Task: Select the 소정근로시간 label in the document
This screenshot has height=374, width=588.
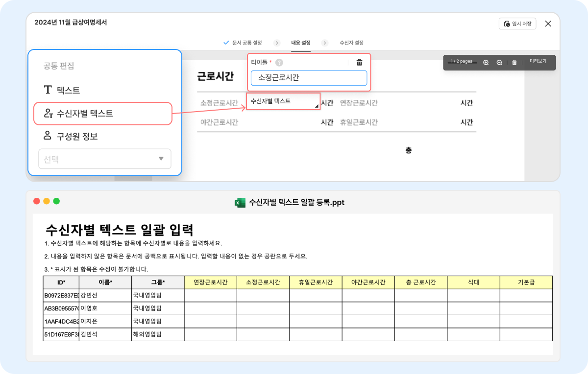Action: (x=220, y=103)
